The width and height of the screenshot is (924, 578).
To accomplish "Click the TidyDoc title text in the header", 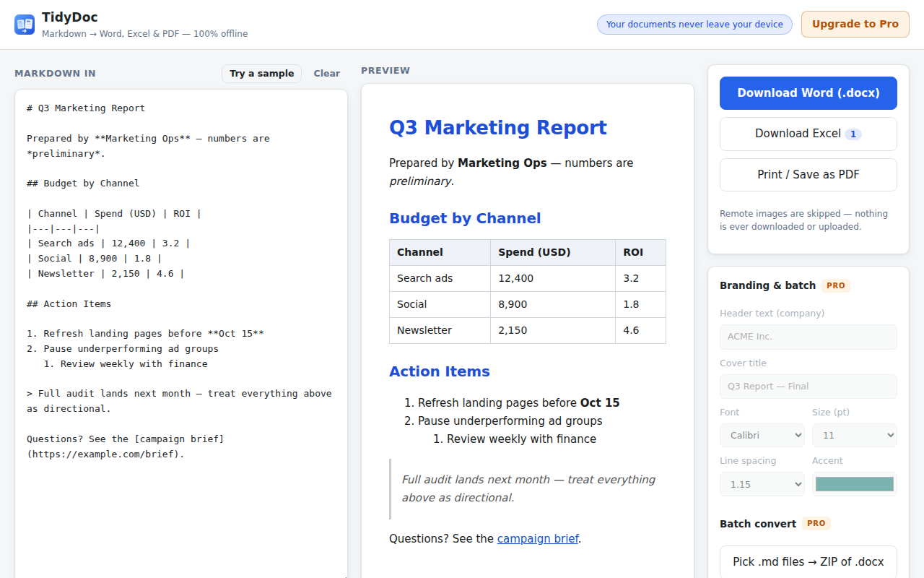I will pyautogui.click(x=70, y=17).
